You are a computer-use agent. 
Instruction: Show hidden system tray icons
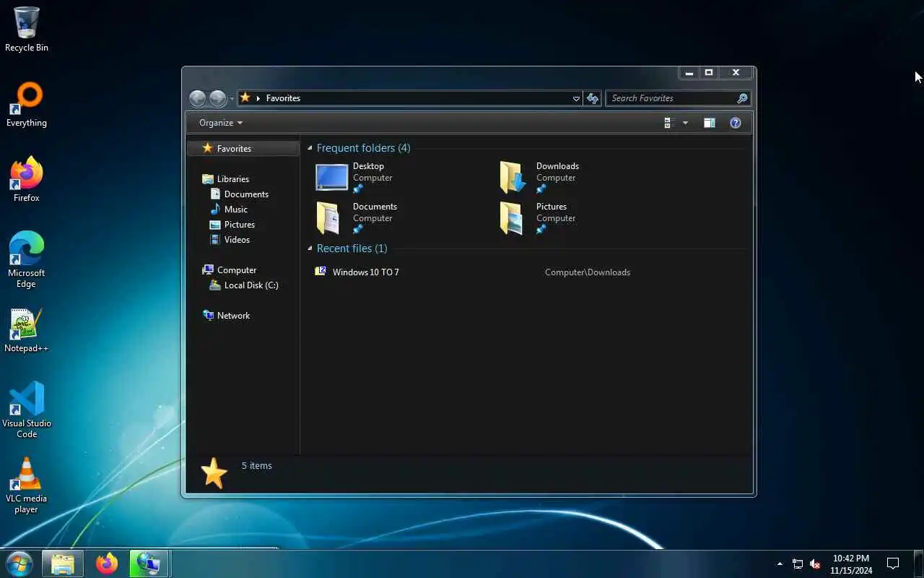pyautogui.click(x=780, y=564)
